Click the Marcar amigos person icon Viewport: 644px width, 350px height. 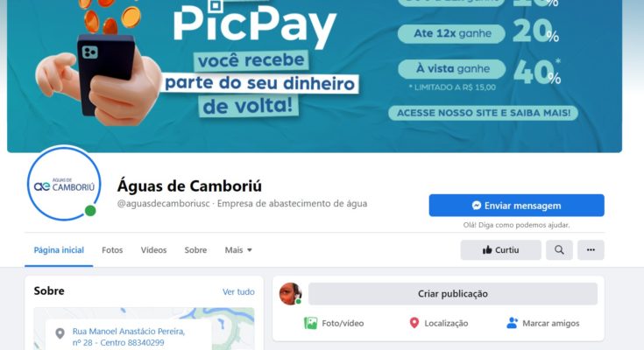512,323
